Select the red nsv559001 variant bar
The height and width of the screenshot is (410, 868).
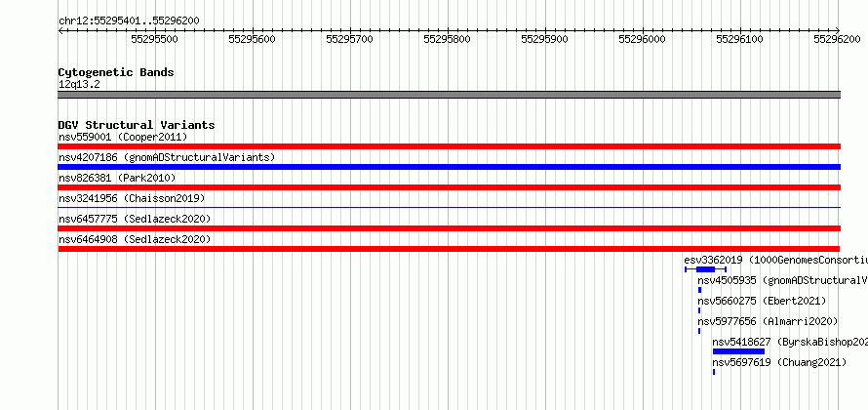point(450,146)
